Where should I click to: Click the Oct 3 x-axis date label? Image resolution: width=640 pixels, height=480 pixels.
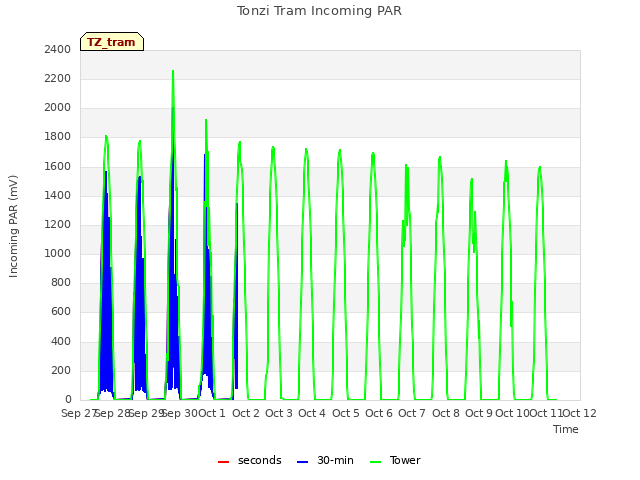tap(279, 413)
